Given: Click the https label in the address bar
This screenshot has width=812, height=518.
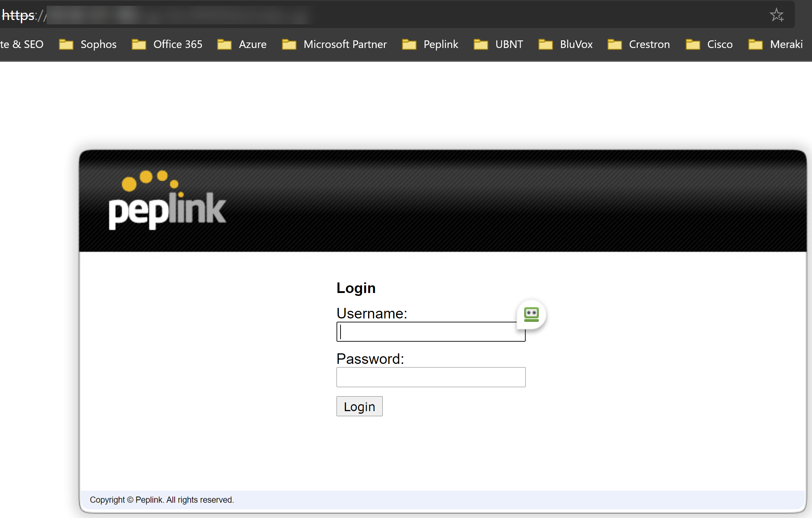Looking at the screenshot, I should click(x=18, y=15).
